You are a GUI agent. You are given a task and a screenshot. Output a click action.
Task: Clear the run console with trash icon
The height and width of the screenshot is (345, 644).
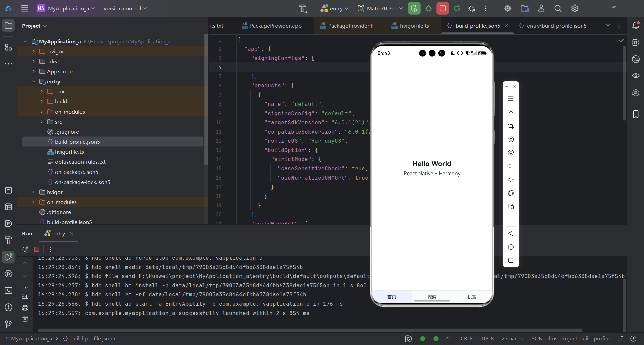[x=25, y=319]
